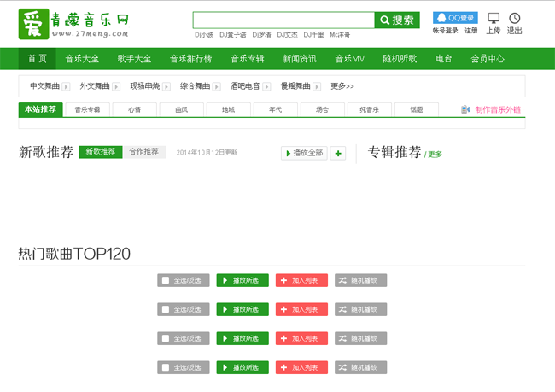The image size is (555, 392).
Task: Switch to the 场合 tab
Action: 323,110
